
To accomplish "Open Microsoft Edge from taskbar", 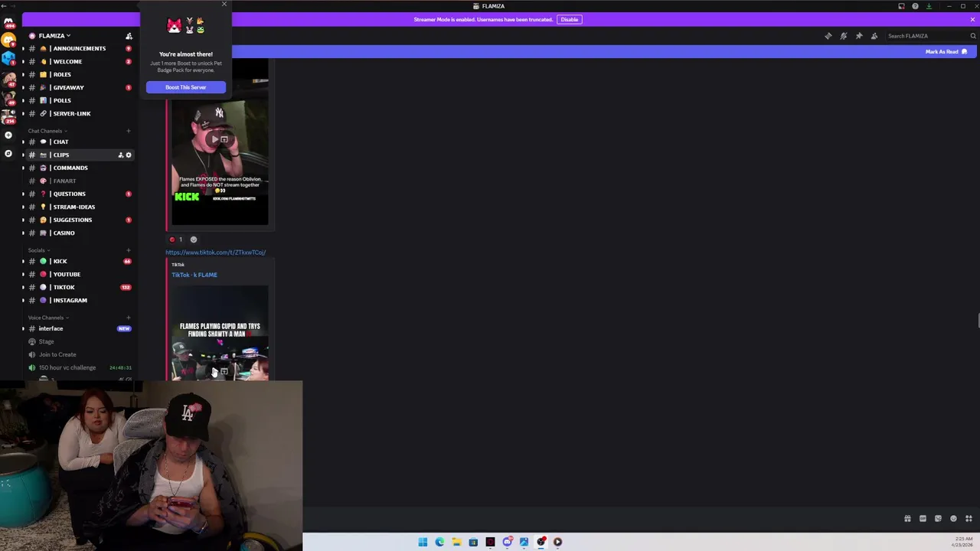I will tap(439, 542).
